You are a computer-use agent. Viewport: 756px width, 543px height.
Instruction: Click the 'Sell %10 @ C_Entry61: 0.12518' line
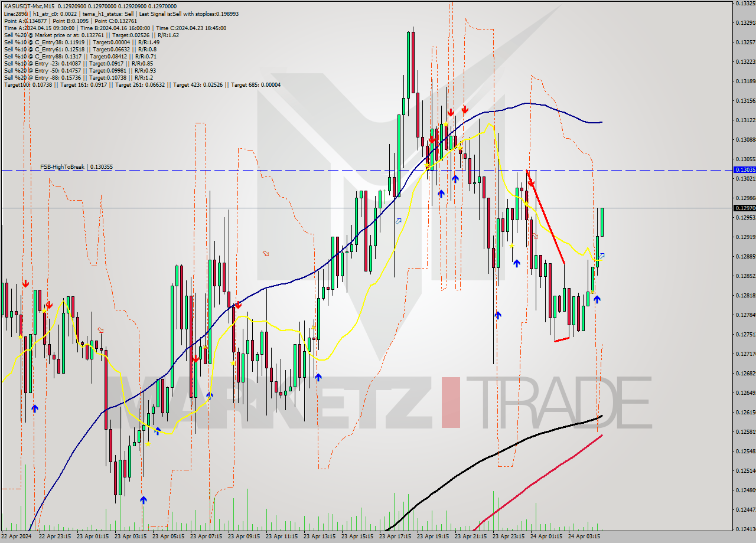[80, 49]
